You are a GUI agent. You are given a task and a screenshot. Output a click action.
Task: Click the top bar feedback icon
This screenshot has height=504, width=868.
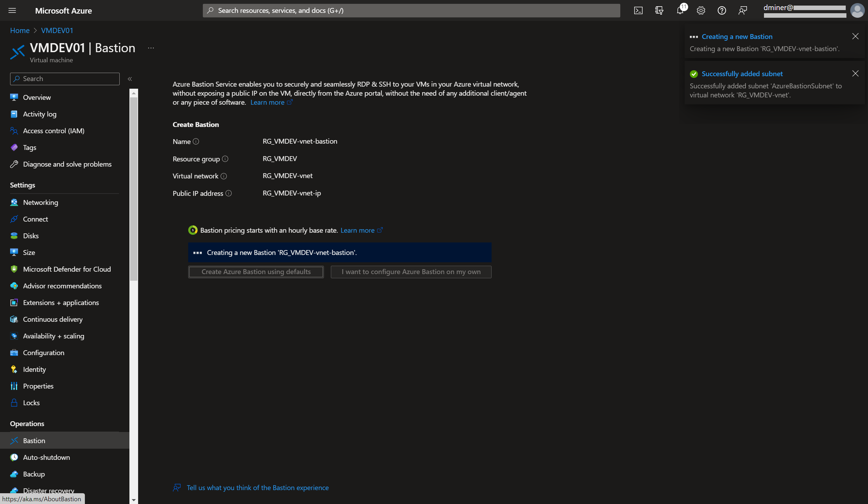742,10
